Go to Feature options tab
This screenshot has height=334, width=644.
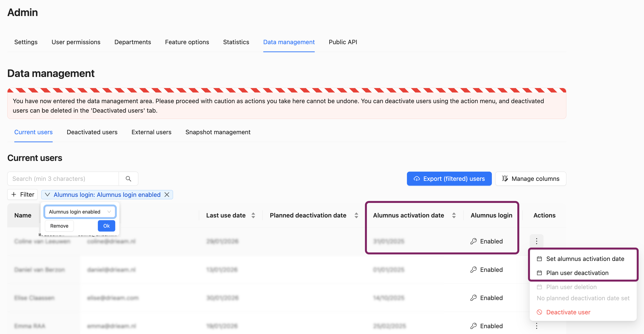187,42
